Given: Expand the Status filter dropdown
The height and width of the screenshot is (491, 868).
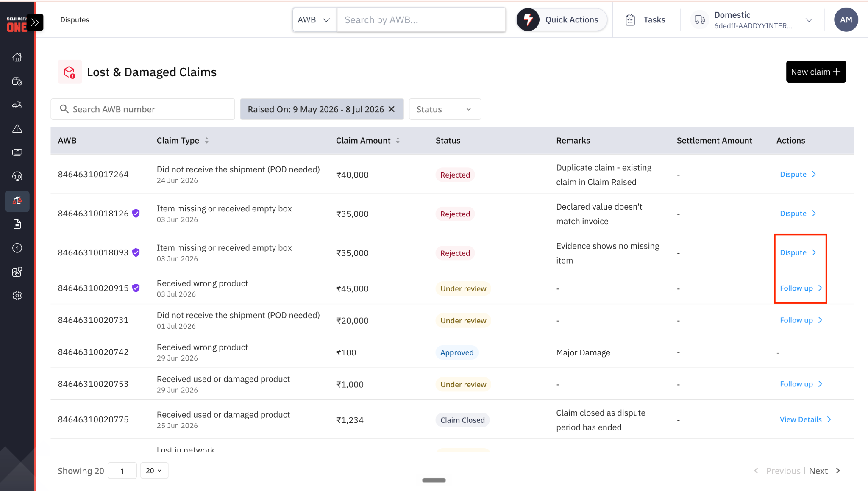Looking at the screenshot, I should [x=445, y=109].
